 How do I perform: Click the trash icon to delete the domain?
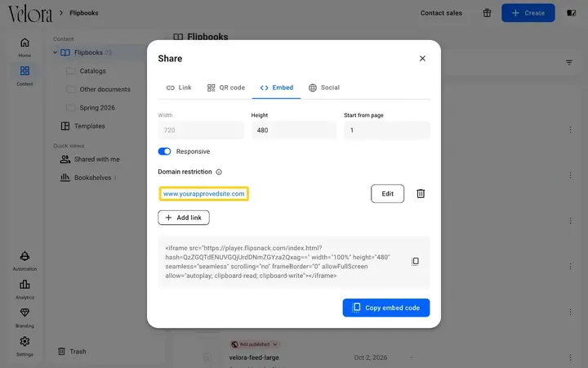pyautogui.click(x=421, y=193)
